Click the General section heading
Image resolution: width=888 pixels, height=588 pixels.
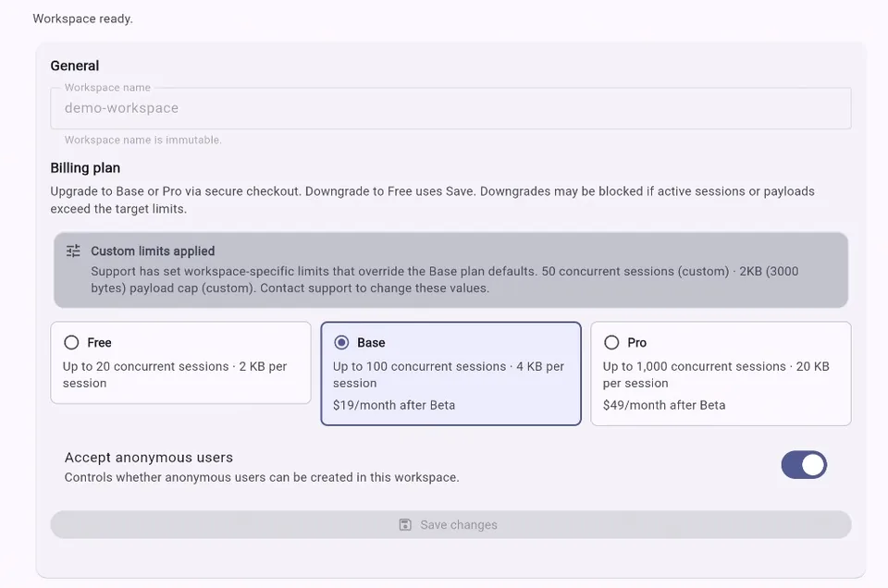coord(75,66)
